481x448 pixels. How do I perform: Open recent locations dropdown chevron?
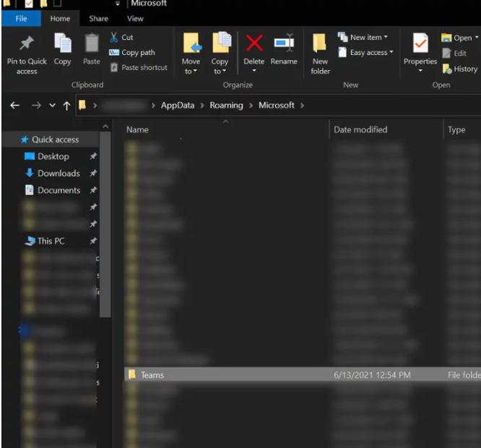point(52,105)
